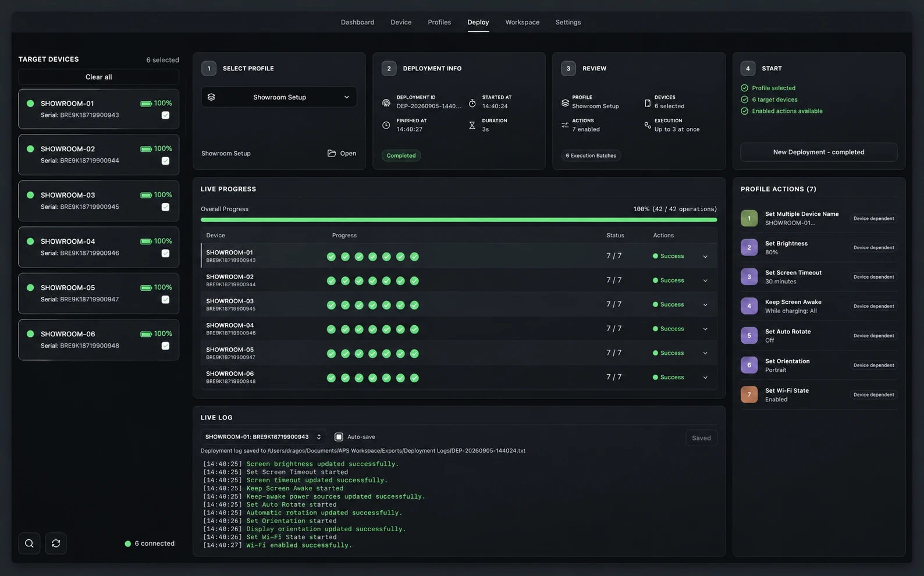
Task: Expand the SHOWROOM-01 progress row chevron
Action: click(x=705, y=257)
